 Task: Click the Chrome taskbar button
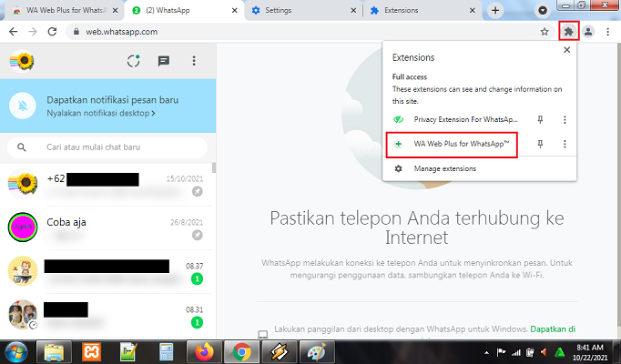241,352
